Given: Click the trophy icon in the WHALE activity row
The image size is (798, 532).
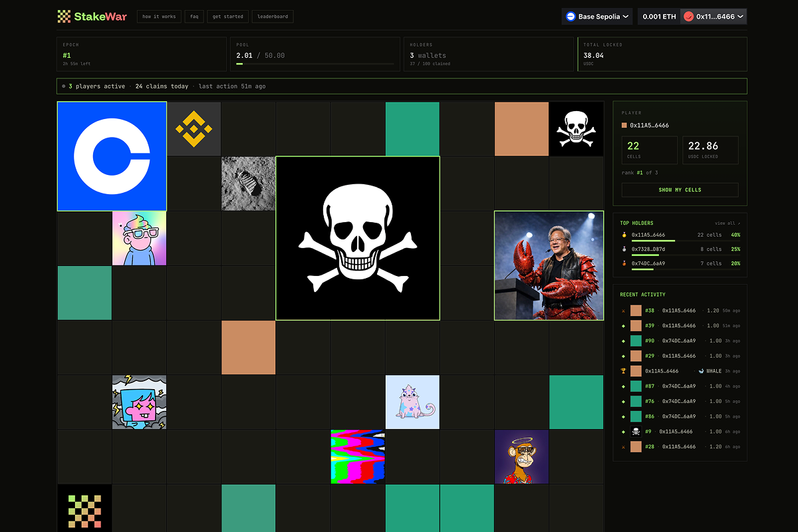Looking at the screenshot, I should [x=623, y=371].
